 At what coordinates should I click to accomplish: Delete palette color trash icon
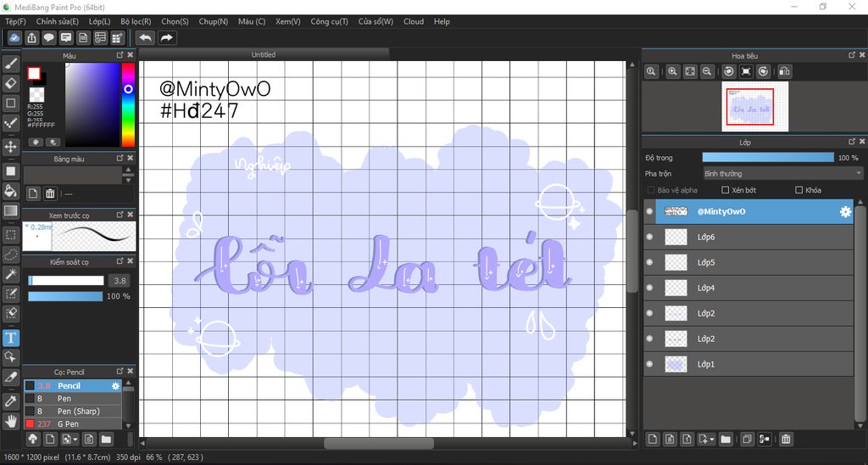point(50,193)
